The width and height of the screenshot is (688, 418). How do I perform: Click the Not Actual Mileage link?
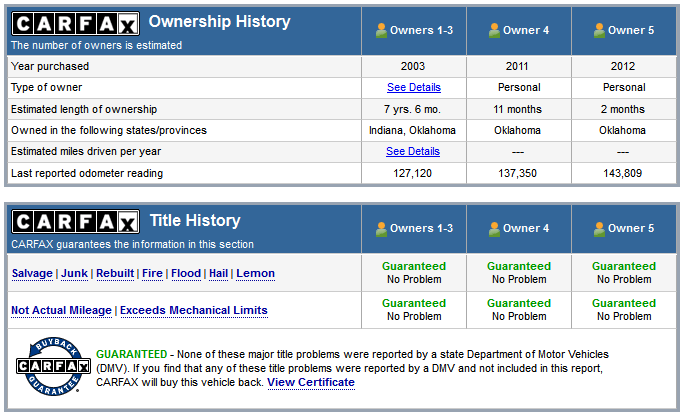point(61,310)
